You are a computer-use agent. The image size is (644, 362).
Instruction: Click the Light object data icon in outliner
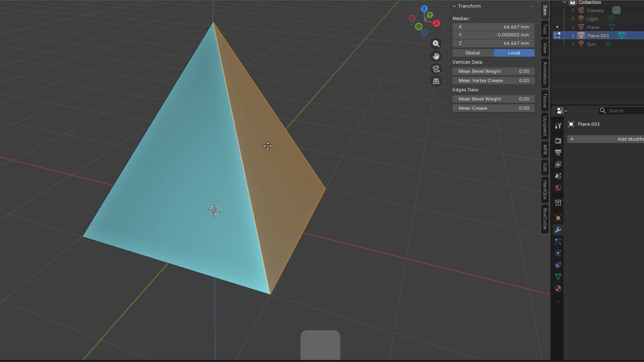pyautogui.click(x=611, y=19)
